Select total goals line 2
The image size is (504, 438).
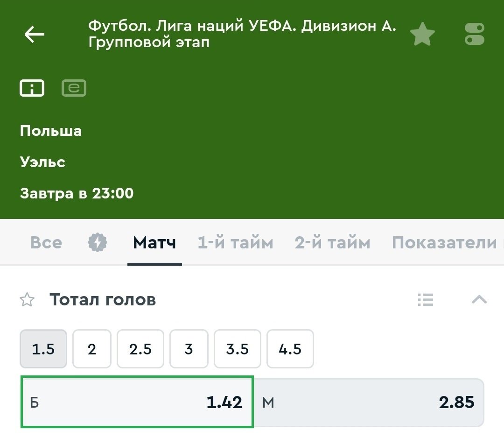pos(92,349)
